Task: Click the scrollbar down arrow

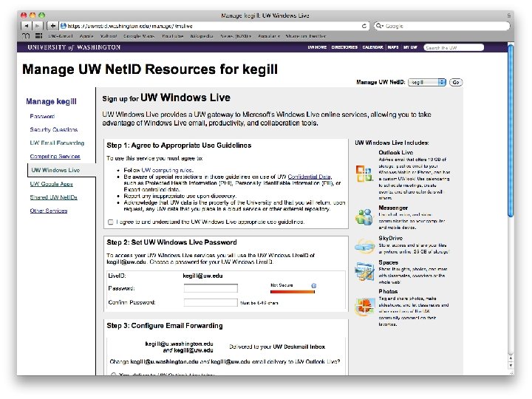Action: pos(511,366)
